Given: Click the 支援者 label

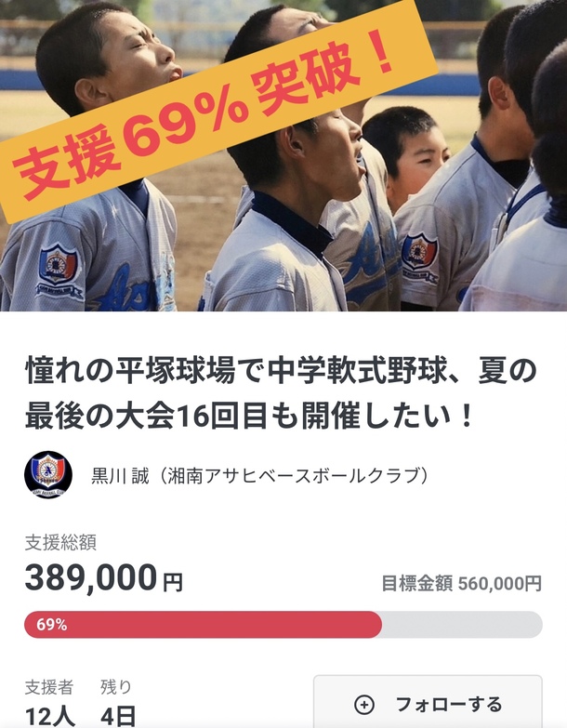Looking at the screenshot, I should [49, 687].
